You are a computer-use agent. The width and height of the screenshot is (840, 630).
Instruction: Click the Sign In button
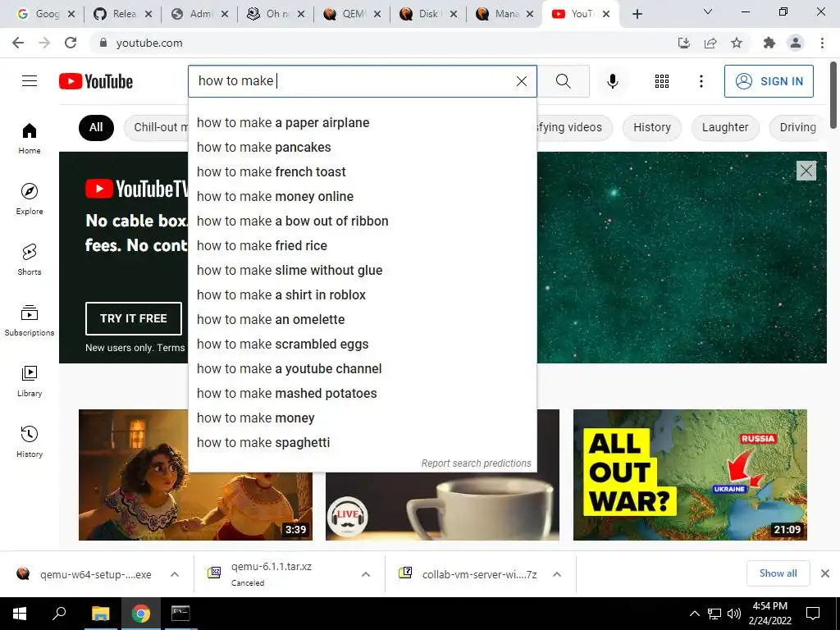click(x=769, y=81)
